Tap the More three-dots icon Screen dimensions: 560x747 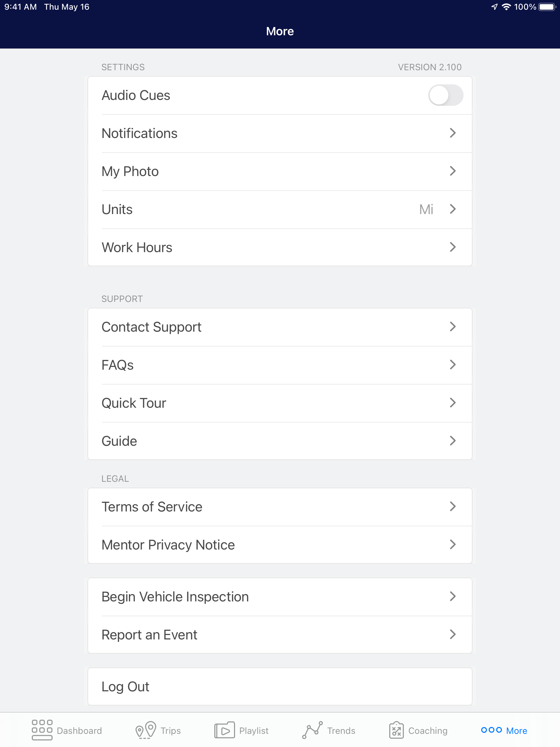491,730
